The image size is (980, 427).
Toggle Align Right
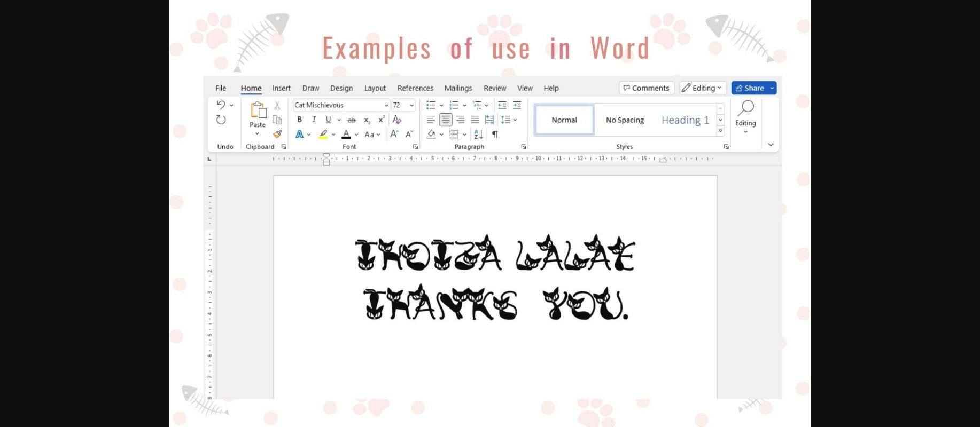pyautogui.click(x=460, y=120)
